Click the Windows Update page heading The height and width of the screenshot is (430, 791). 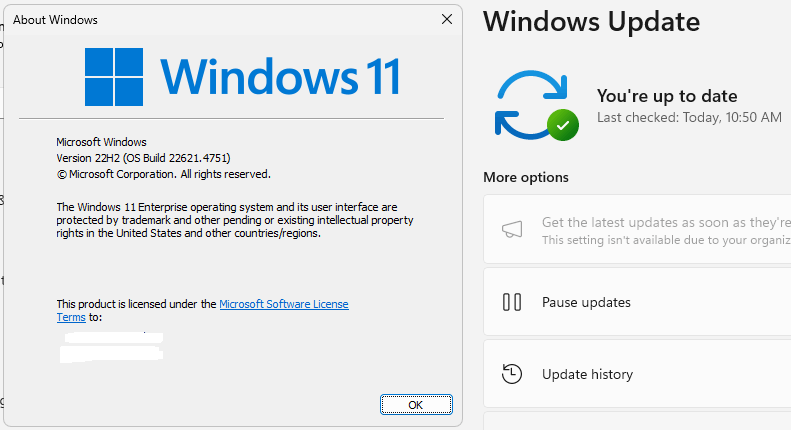pyautogui.click(x=591, y=22)
